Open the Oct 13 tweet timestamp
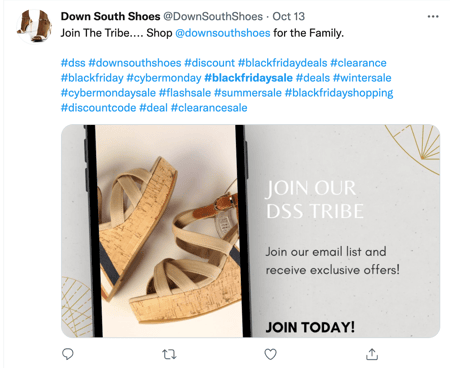The width and height of the screenshot is (450, 368). [x=289, y=16]
